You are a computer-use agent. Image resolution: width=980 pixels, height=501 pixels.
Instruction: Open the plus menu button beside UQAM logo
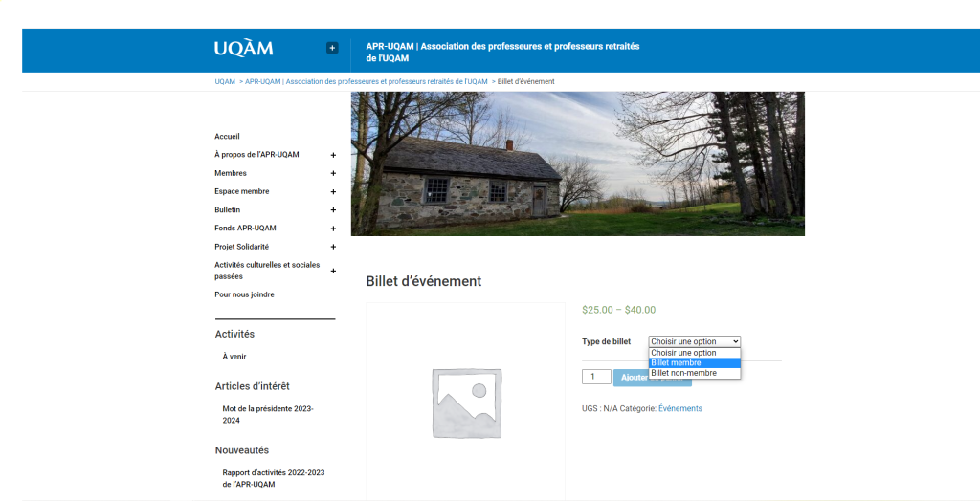(x=332, y=48)
